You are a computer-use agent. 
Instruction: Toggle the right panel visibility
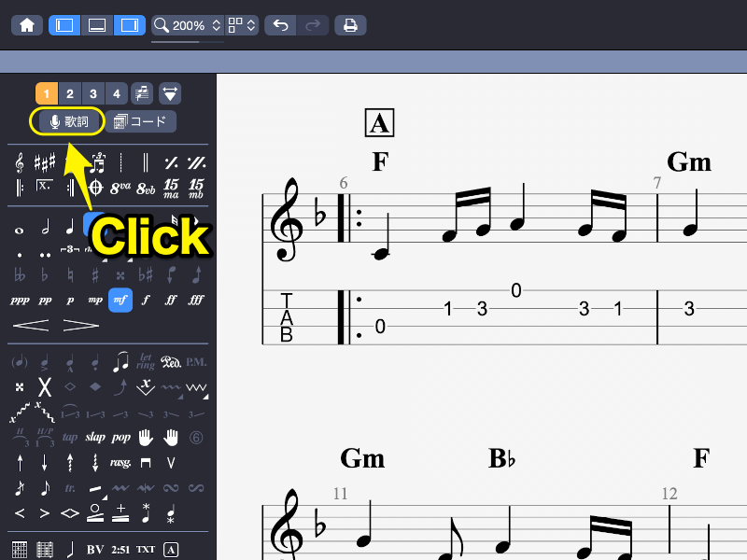tap(130, 25)
